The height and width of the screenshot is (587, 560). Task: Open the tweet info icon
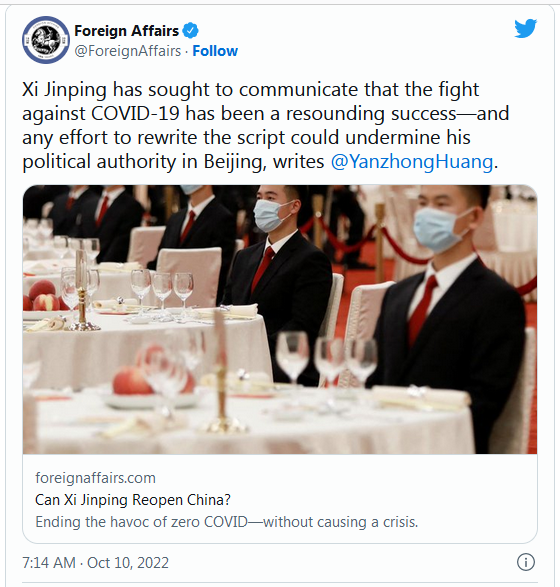click(526, 562)
